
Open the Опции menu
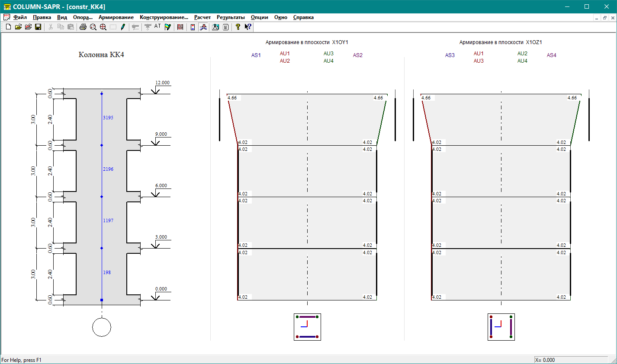(x=259, y=17)
